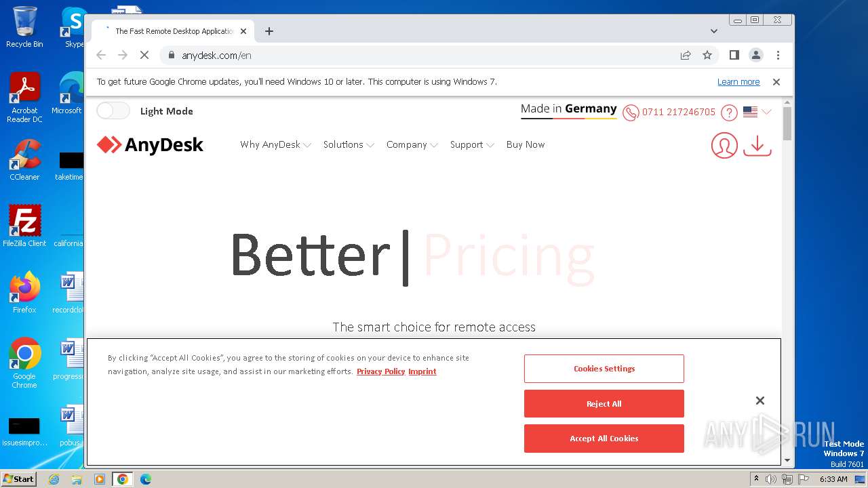Show hidden tray icons arrow
Image resolution: width=868 pixels, height=488 pixels.
756,479
